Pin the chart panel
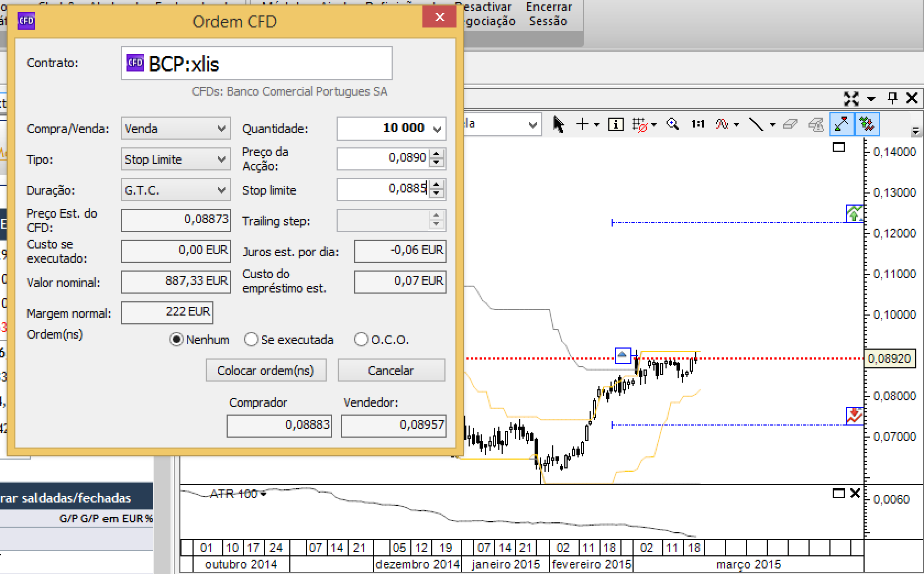Screen dimensions: 924x574 pyautogui.click(x=892, y=98)
